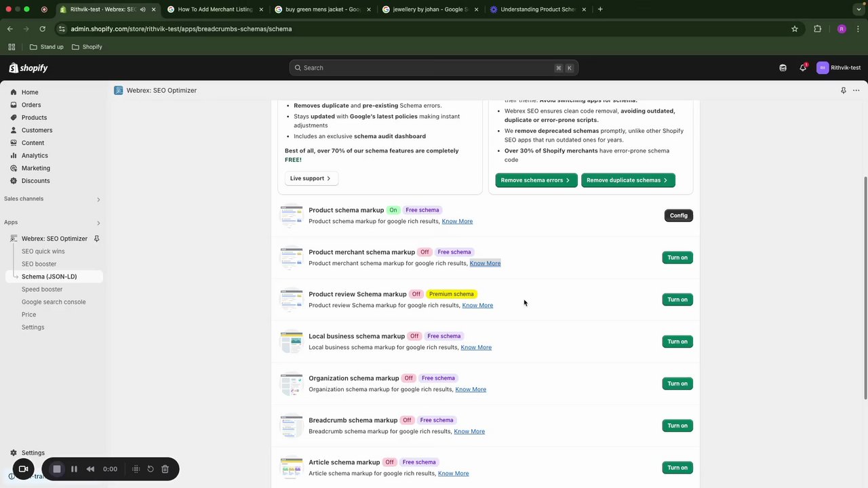
Task: Focus the Shopify Search field
Action: pos(434,68)
